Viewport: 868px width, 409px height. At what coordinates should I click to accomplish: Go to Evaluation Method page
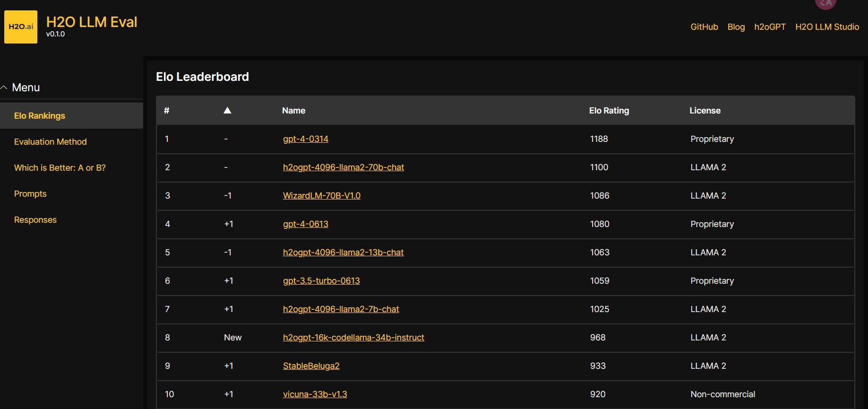pos(51,142)
